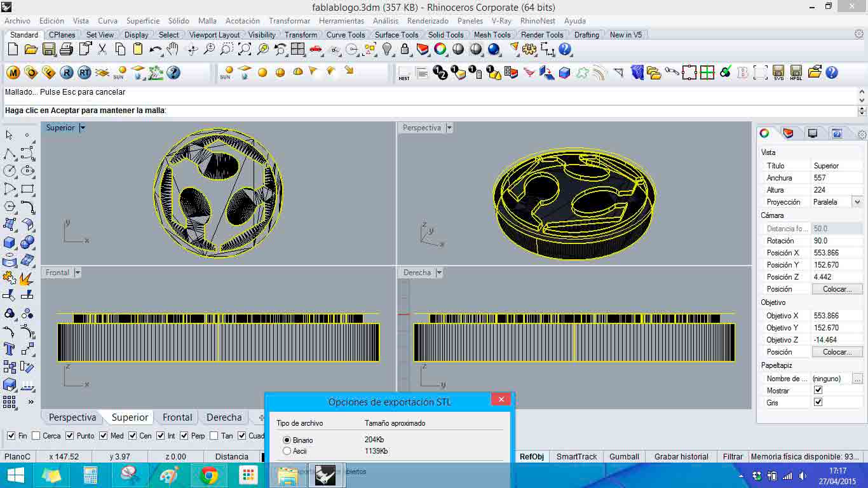Click the Rotación value field
The width and height of the screenshot is (868, 488).
coord(837,241)
